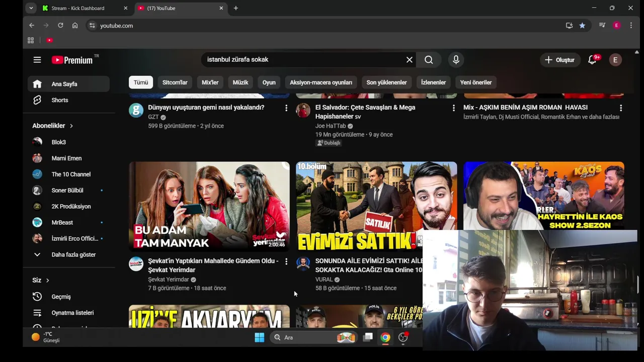Open Geçmiş history in sidebar
644x362 pixels.
68,297
